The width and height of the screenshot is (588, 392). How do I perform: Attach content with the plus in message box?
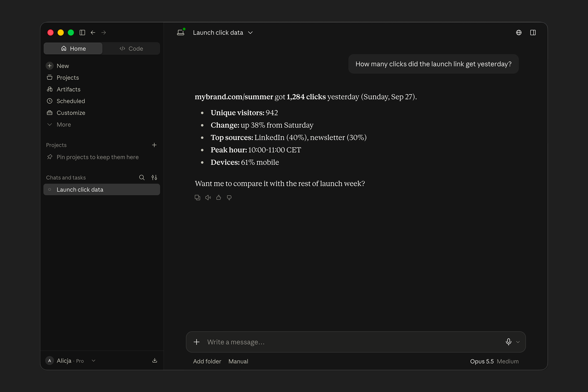click(197, 342)
